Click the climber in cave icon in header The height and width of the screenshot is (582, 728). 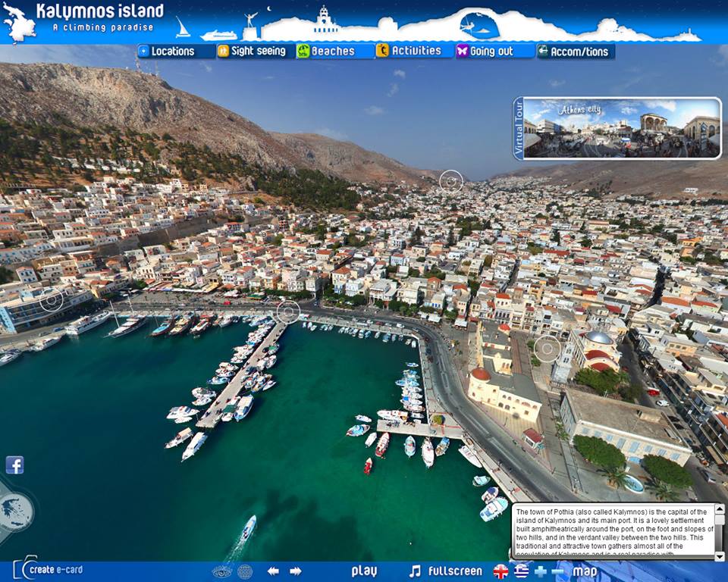(479, 26)
